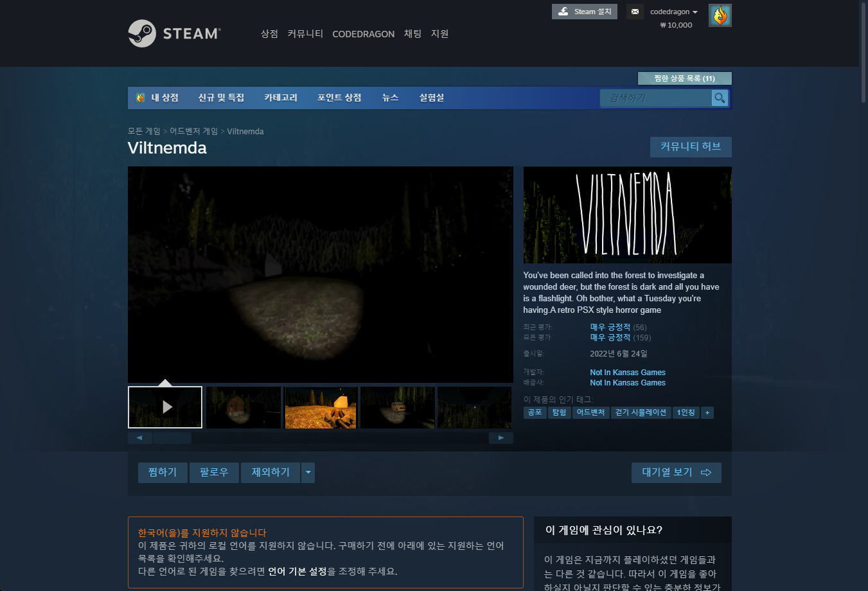Open the 실험실 tab
868x591 pixels.
pyautogui.click(x=432, y=98)
